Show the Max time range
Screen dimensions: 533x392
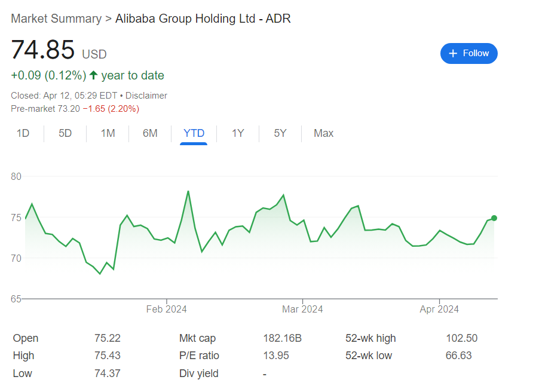(x=323, y=133)
